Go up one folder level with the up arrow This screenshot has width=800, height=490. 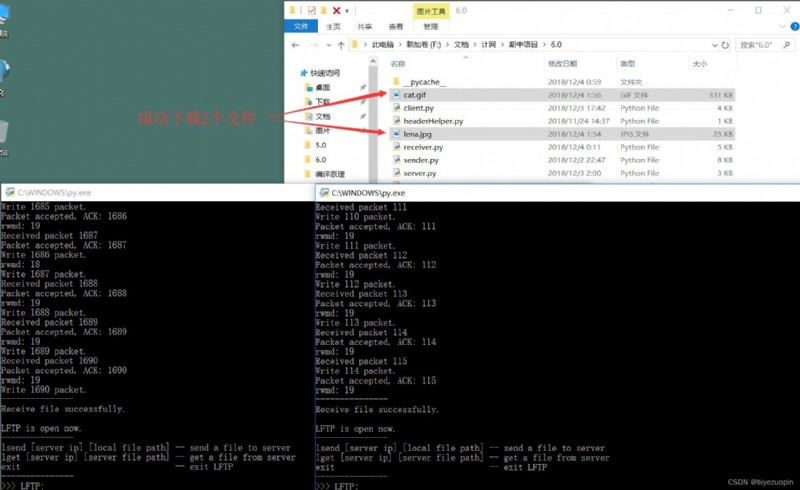pyautogui.click(x=341, y=45)
